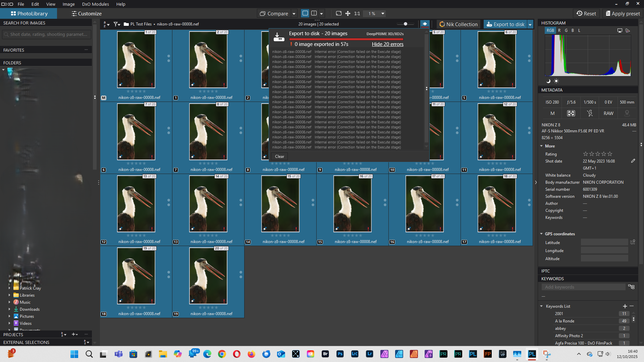Image resolution: width=644 pixels, height=362 pixels.
Task: Switch to the Customize tab
Action: (87, 14)
